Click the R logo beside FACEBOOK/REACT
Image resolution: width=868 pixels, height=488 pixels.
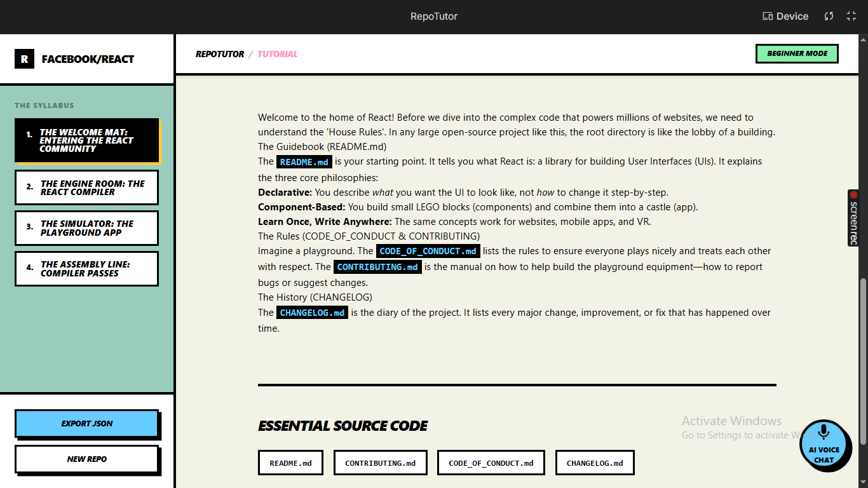tap(24, 59)
